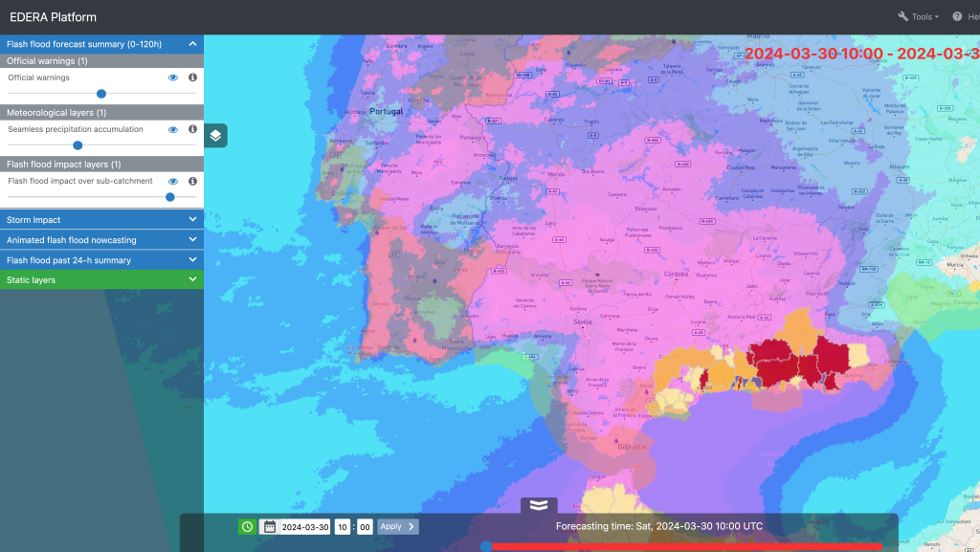The height and width of the screenshot is (552, 980).
Task: Click the green clock current-time icon
Action: tap(247, 526)
